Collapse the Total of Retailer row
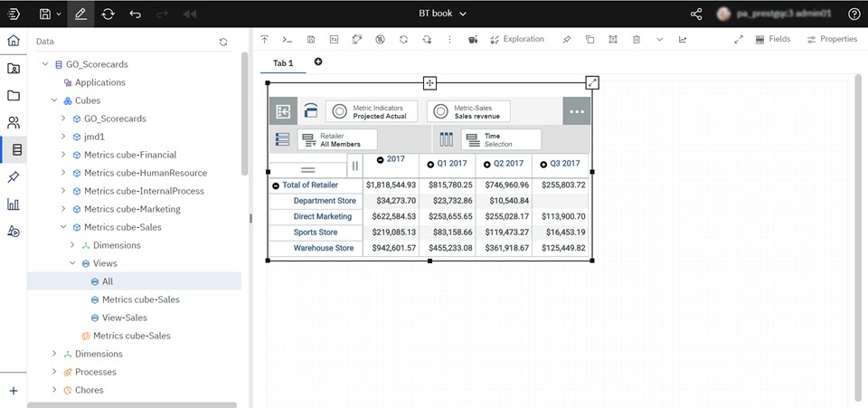 click(x=276, y=185)
